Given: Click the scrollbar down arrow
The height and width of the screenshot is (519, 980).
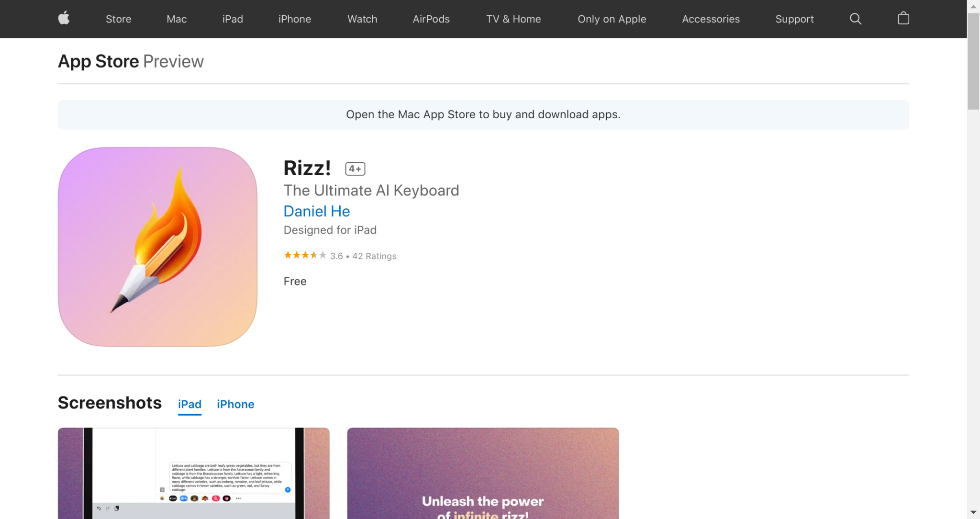Looking at the screenshot, I should (974, 513).
